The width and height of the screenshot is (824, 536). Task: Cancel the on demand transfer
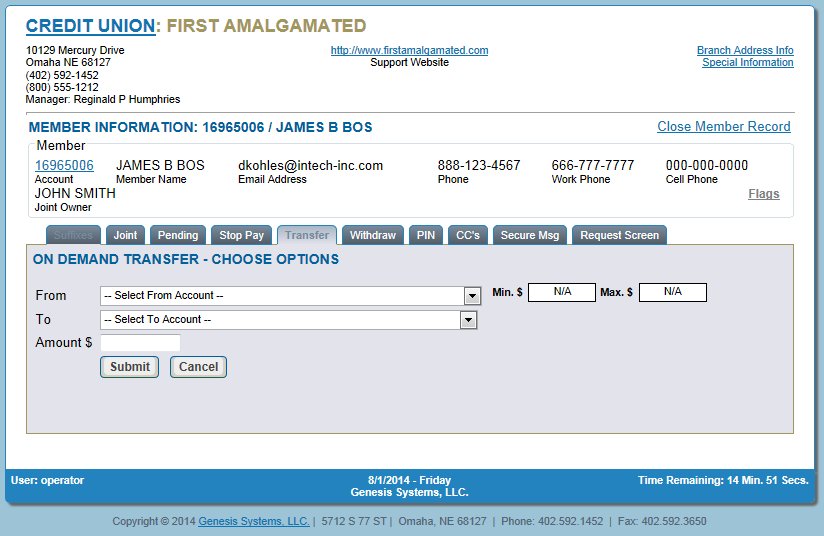click(x=198, y=367)
